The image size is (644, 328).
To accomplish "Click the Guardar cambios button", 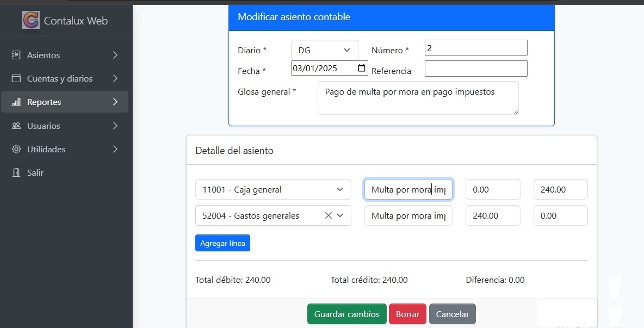I will pyautogui.click(x=346, y=314).
